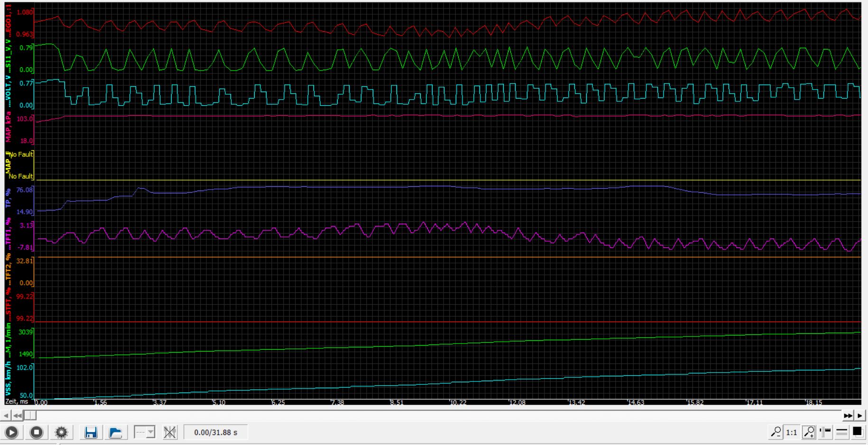
Task: Open settings with the gear icon
Action: point(62,432)
